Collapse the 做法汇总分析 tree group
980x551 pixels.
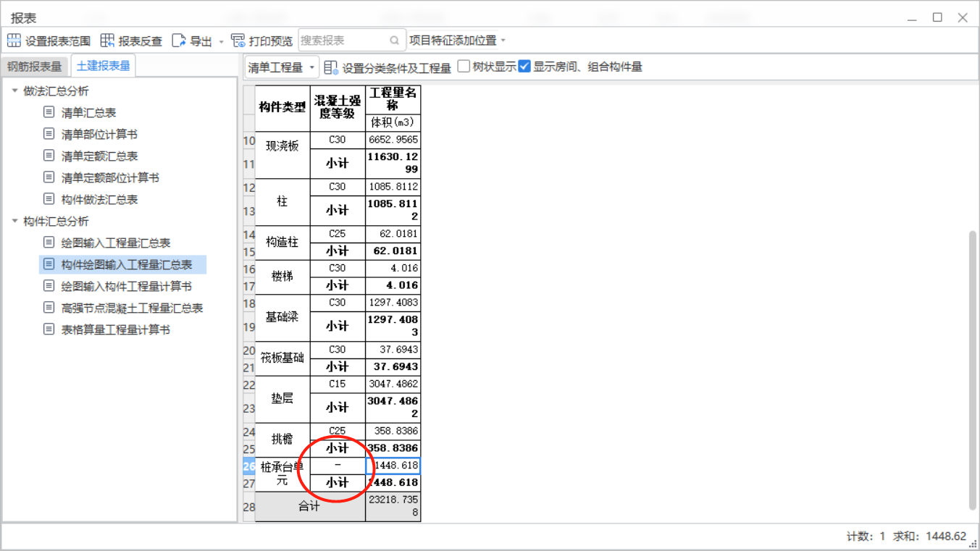pyautogui.click(x=15, y=91)
